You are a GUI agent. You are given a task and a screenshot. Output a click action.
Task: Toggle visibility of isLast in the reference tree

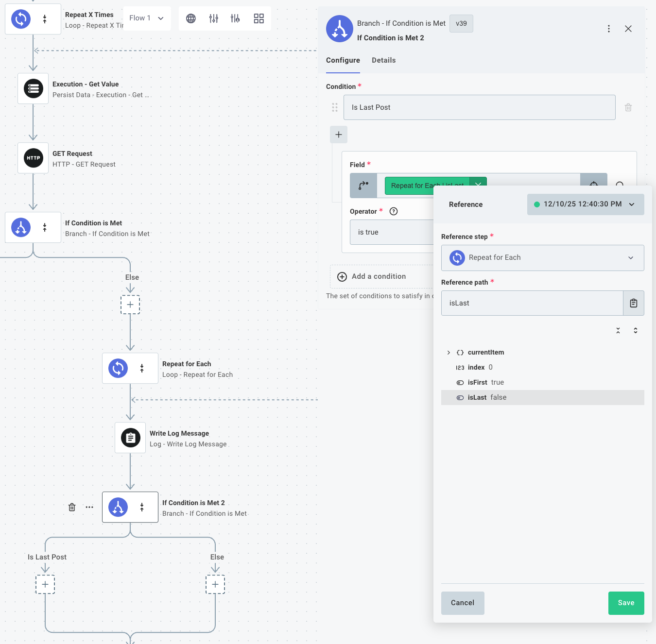point(460,397)
